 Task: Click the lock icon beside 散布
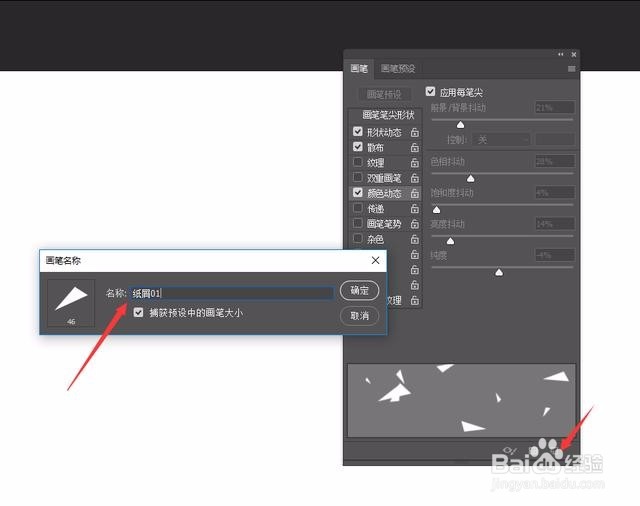(415, 147)
